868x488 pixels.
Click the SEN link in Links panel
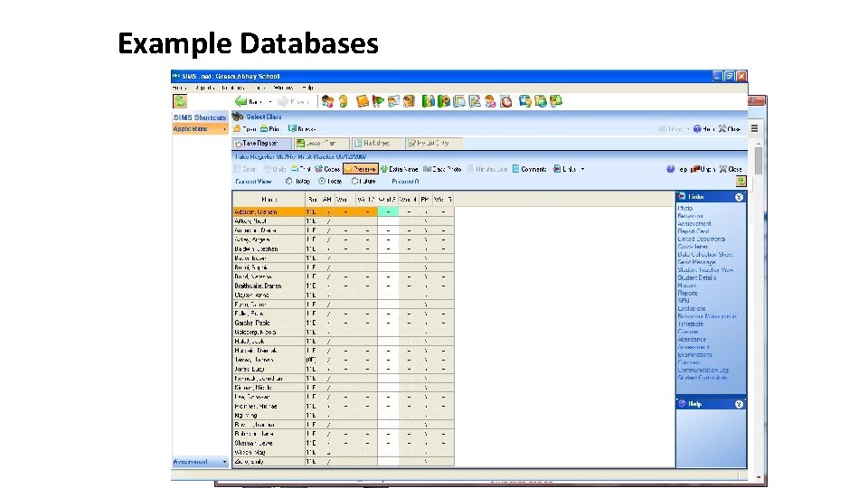click(684, 301)
